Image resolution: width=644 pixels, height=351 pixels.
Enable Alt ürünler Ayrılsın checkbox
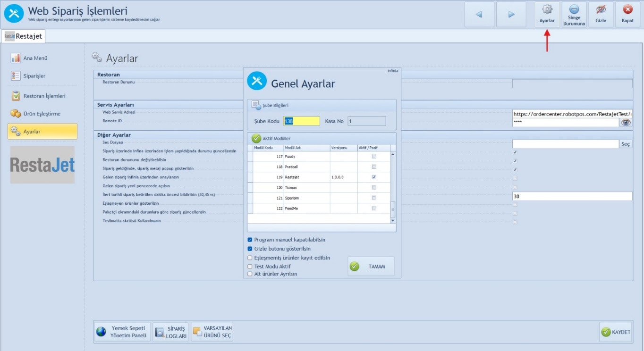tap(250, 274)
